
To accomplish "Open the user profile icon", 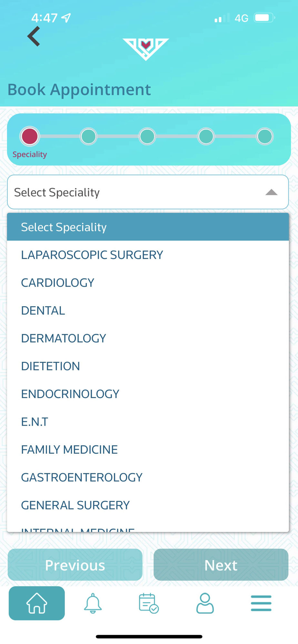I will [205, 603].
